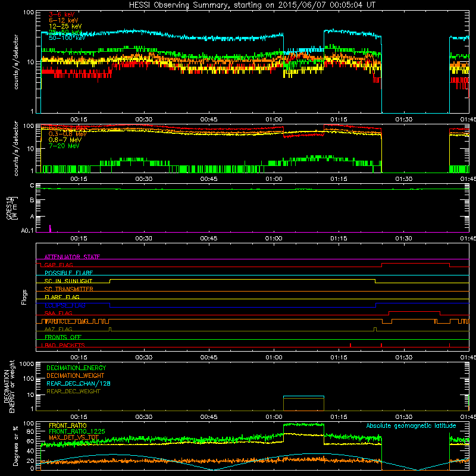Select the ATTENUATOR_STATE flag label
This screenshot has width=476, height=476.
click(72, 257)
